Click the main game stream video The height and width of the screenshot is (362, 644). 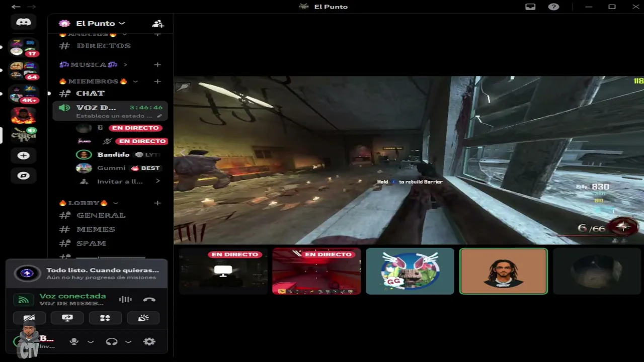point(409,160)
